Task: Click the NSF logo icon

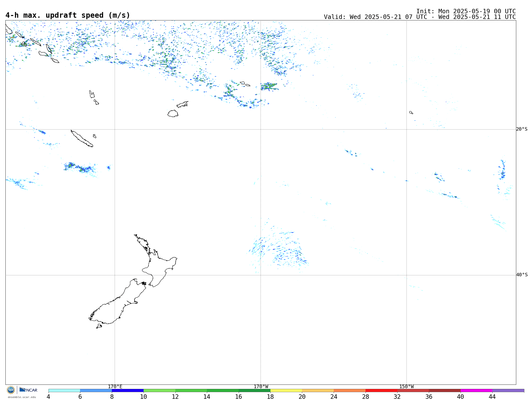Action: (11, 390)
